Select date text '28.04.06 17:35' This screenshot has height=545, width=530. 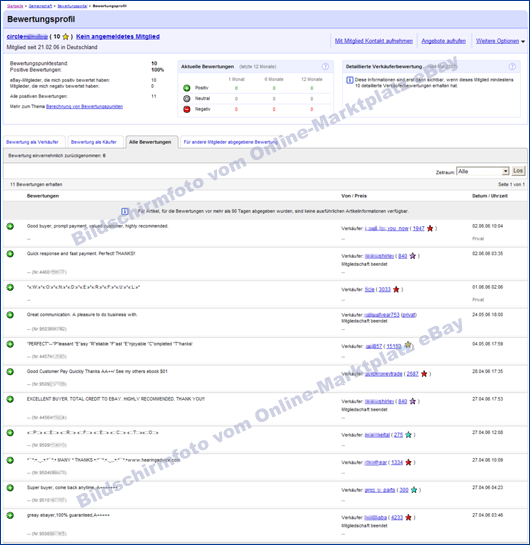point(487,372)
